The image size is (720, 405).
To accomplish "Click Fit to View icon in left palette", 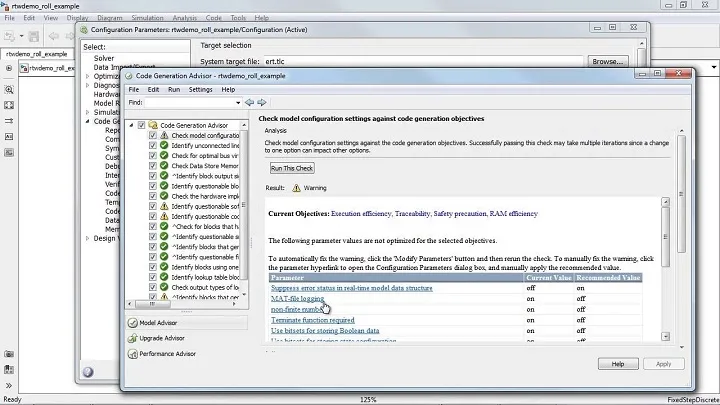I will (9, 105).
